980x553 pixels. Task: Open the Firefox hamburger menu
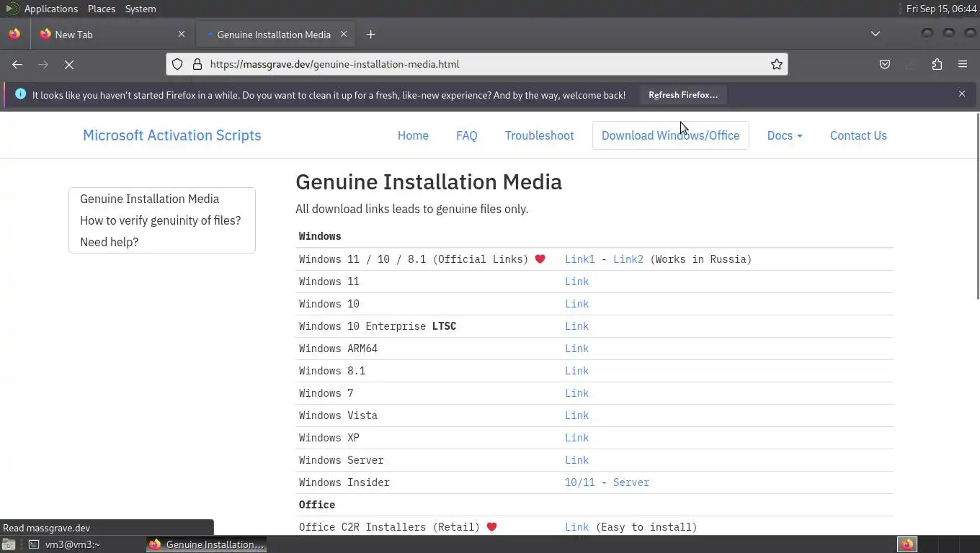(963, 64)
